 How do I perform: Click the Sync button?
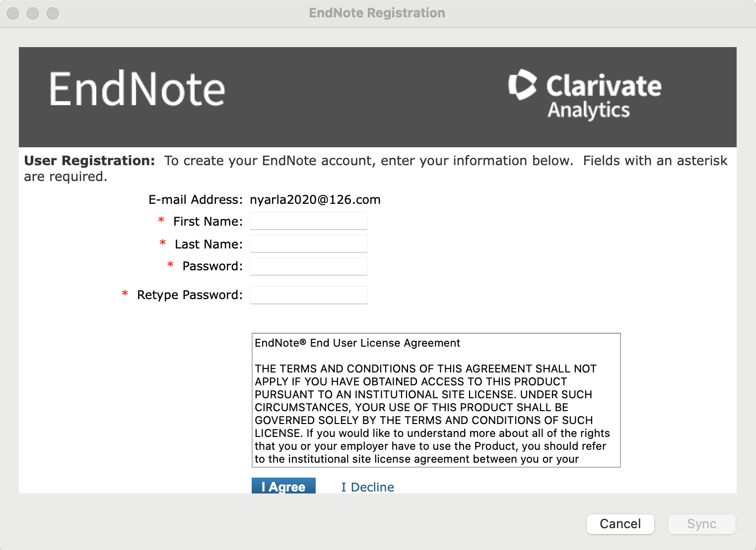701,524
